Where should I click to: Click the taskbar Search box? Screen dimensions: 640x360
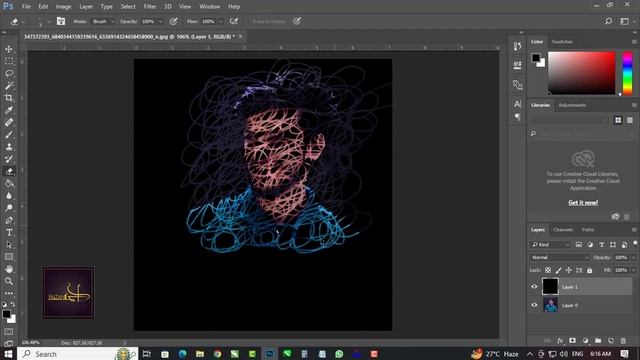[78, 353]
